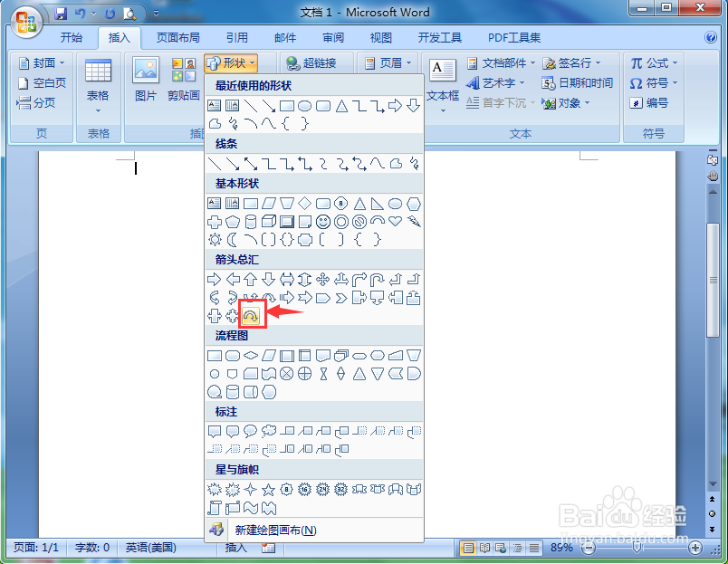Click the zoom out minus button
This screenshot has width=728, height=564.
(x=589, y=549)
